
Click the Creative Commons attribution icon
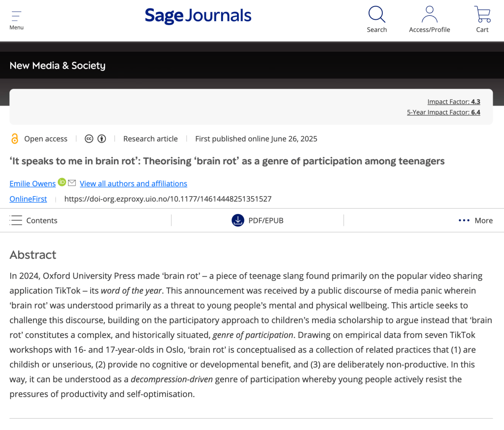(101, 139)
